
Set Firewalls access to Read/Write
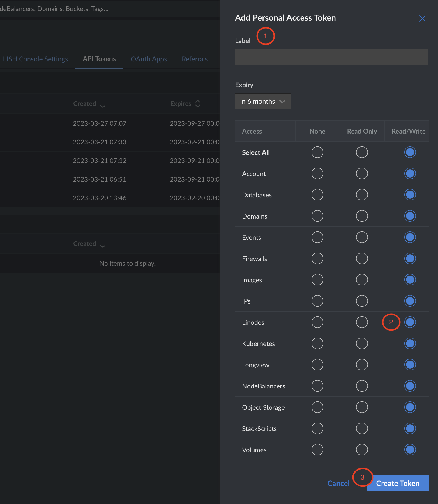pyautogui.click(x=410, y=258)
